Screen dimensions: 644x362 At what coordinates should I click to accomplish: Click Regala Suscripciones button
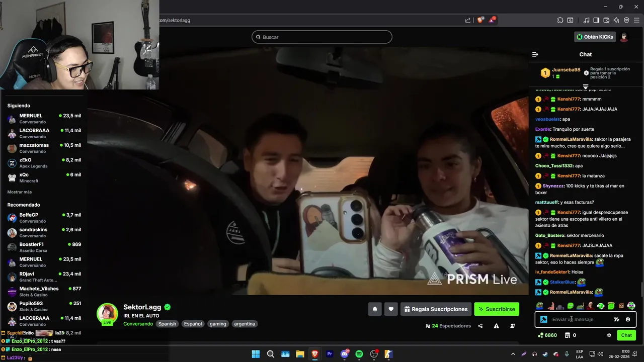(x=436, y=309)
